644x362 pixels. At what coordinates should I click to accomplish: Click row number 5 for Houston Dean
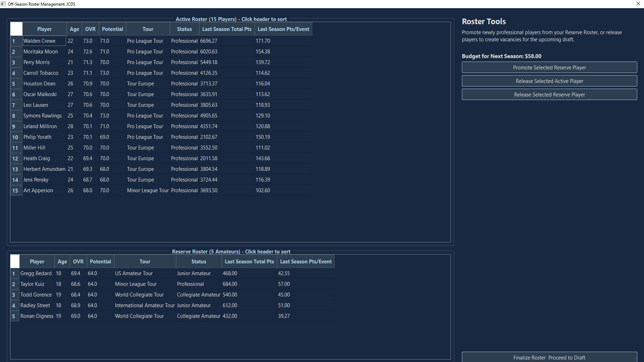[x=16, y=83]
